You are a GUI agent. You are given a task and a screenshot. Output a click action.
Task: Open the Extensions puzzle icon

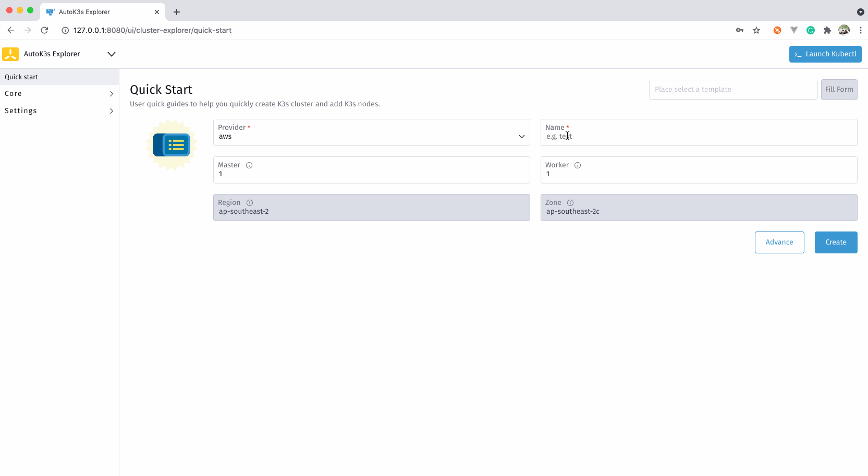click(x=827, y=30)
